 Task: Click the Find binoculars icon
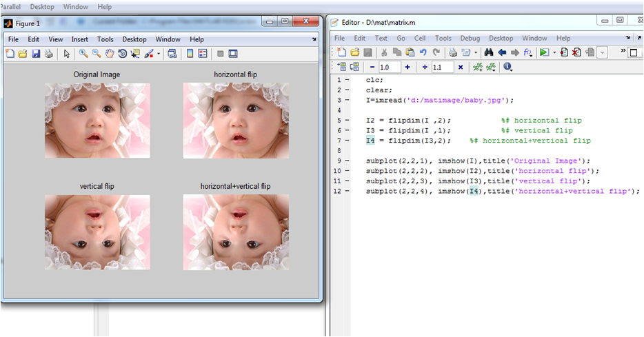[489, 52]
